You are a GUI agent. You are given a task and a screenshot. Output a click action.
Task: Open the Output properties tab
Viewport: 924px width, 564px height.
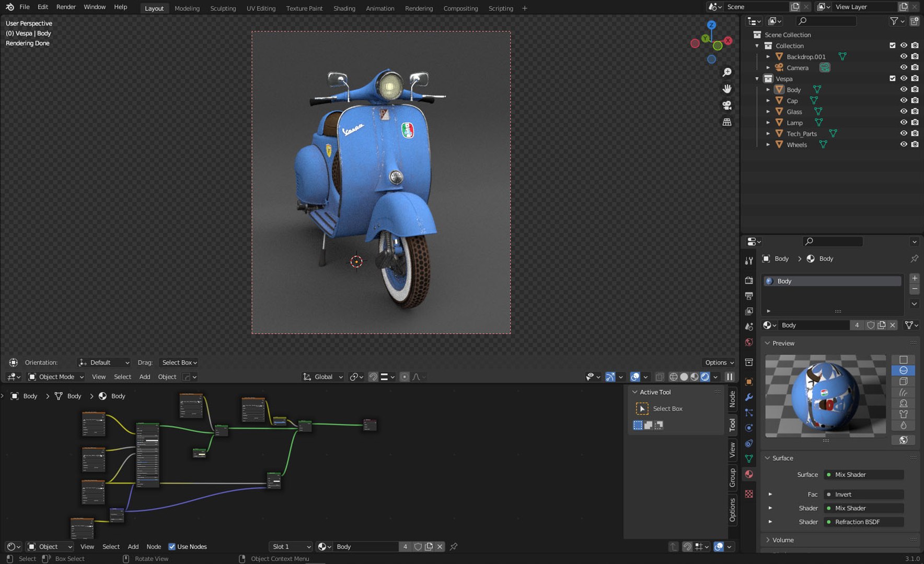749,296
